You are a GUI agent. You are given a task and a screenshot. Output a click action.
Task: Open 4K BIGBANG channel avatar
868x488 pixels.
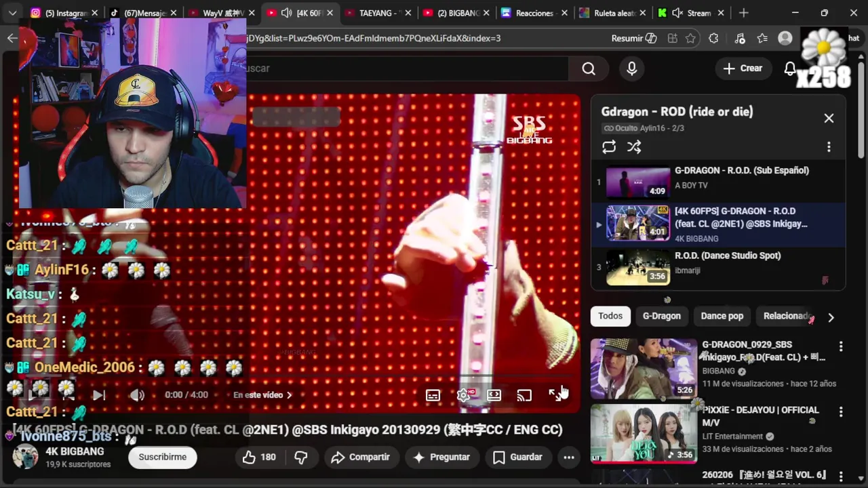click(26, 457)
